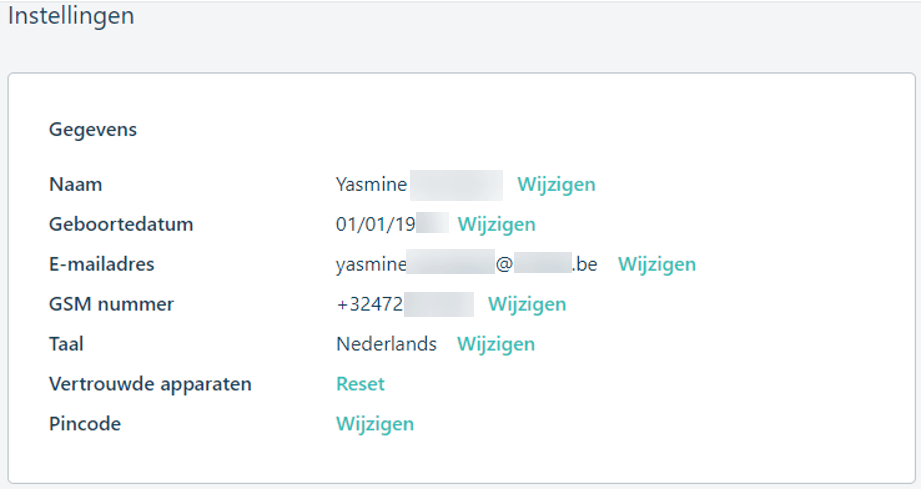Modify the Pincode with its Wijzigen link
Viewport: 921px width, 489px height.
375,424
